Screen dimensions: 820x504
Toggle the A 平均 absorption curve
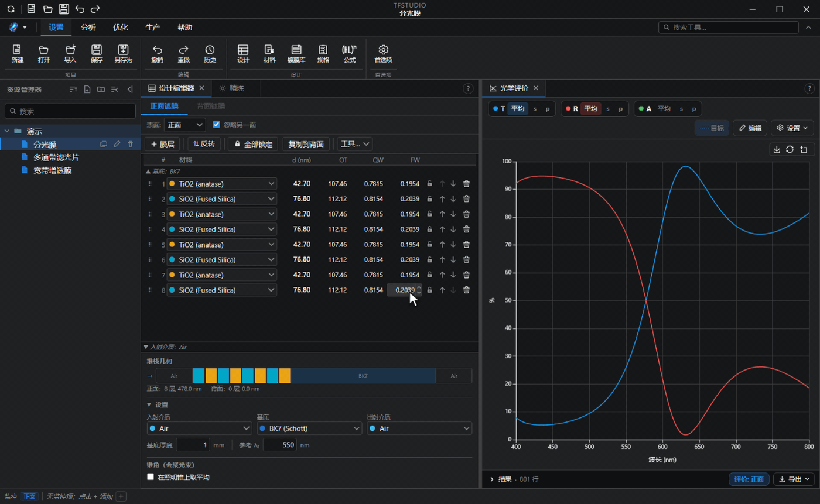click(x=664, y=109)
